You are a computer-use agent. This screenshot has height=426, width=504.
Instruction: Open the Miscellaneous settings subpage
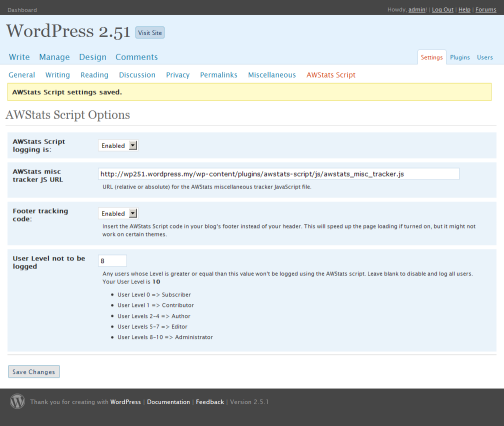(x=272, y=75)
